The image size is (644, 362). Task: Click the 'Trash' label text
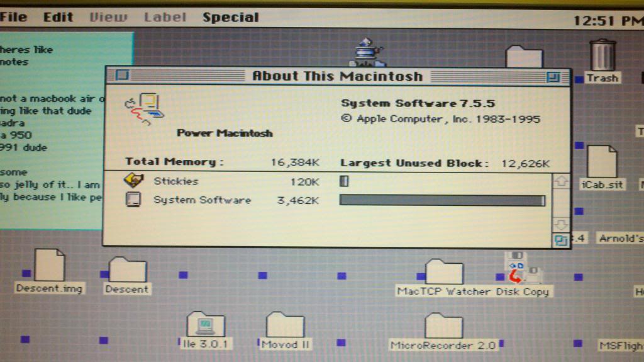602,77
